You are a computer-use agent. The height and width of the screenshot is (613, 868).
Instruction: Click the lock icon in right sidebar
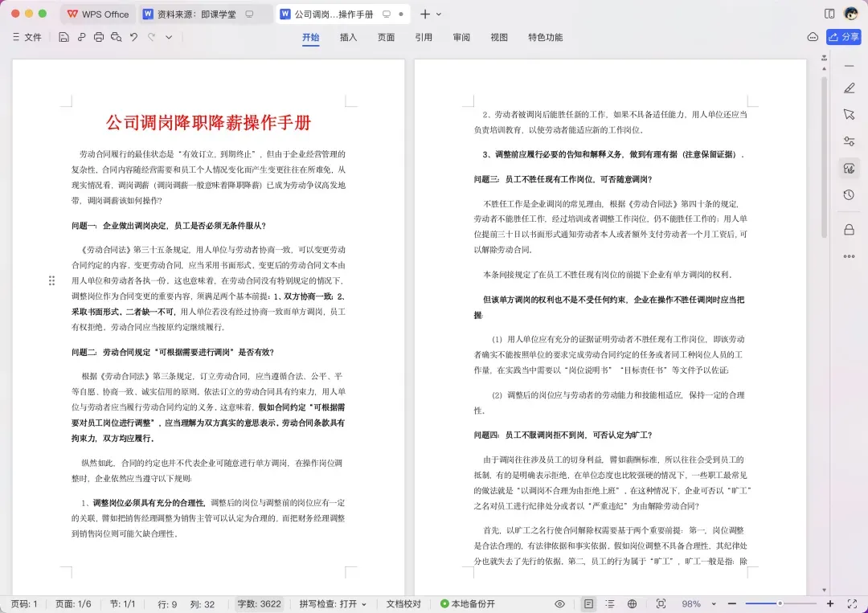[x=850, y=229]
